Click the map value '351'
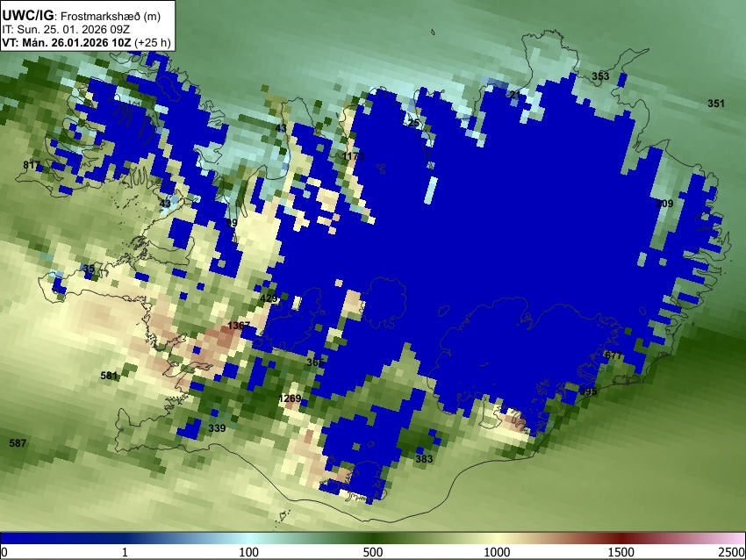Viewport: 746px width, 560px height. [x=716, y=104]
